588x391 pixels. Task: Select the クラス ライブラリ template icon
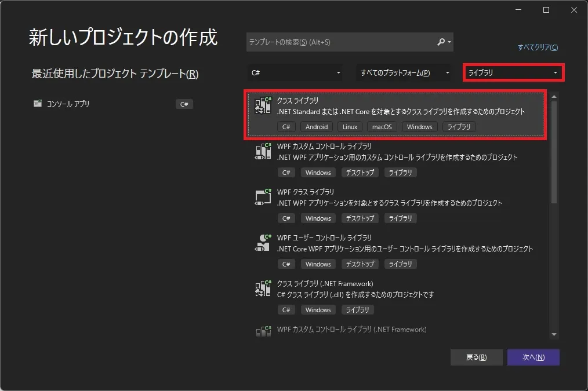click(263, 106)
